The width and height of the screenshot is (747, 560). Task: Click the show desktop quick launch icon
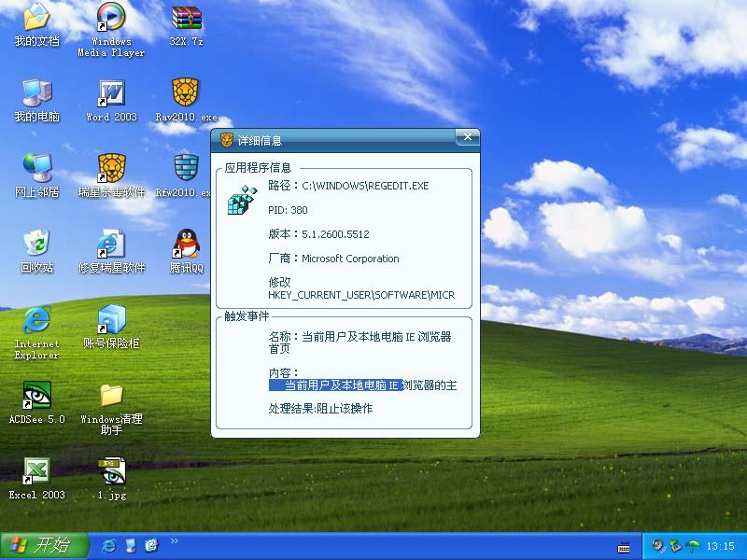click(x=130, y=546)
